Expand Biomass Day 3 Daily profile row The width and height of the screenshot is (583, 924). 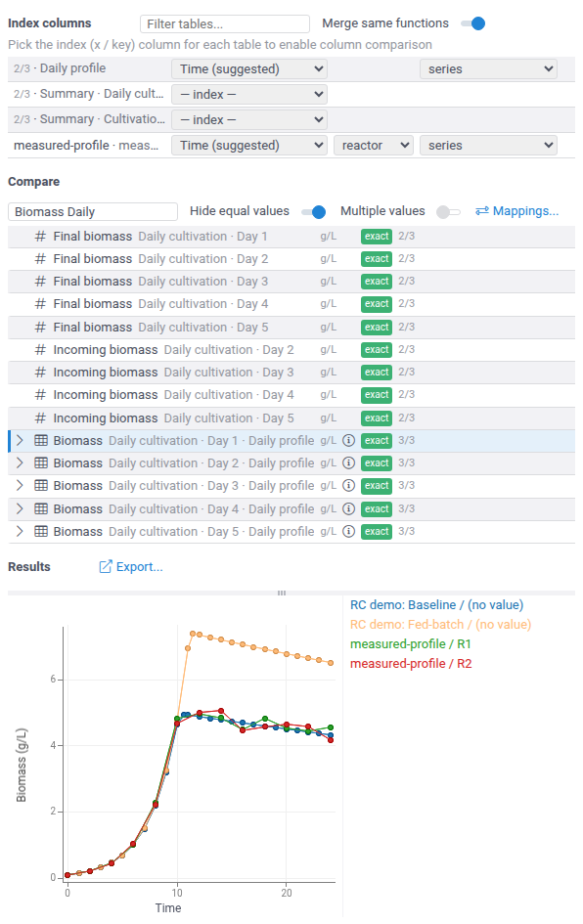(x=20, y=485)
